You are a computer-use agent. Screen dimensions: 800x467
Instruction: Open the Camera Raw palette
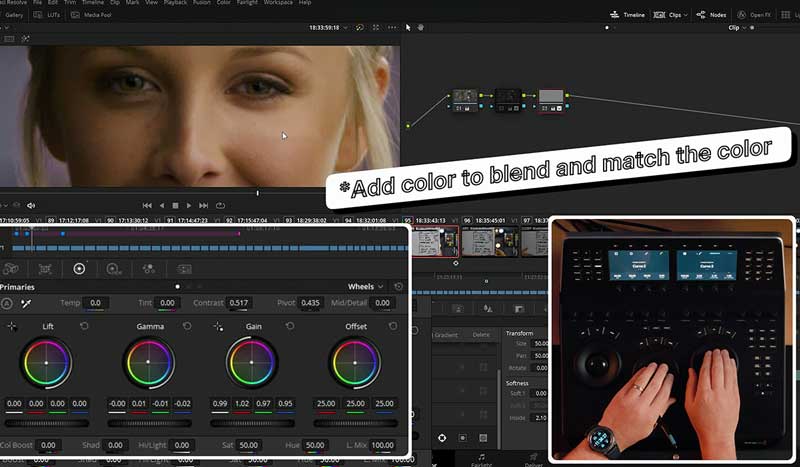(10, 269)
